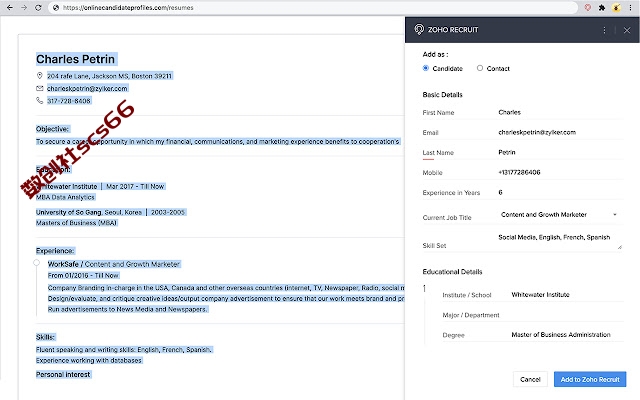Click the phone number 317-728-8408
Screen dimensions: 640x400
(x=69, y=101)
